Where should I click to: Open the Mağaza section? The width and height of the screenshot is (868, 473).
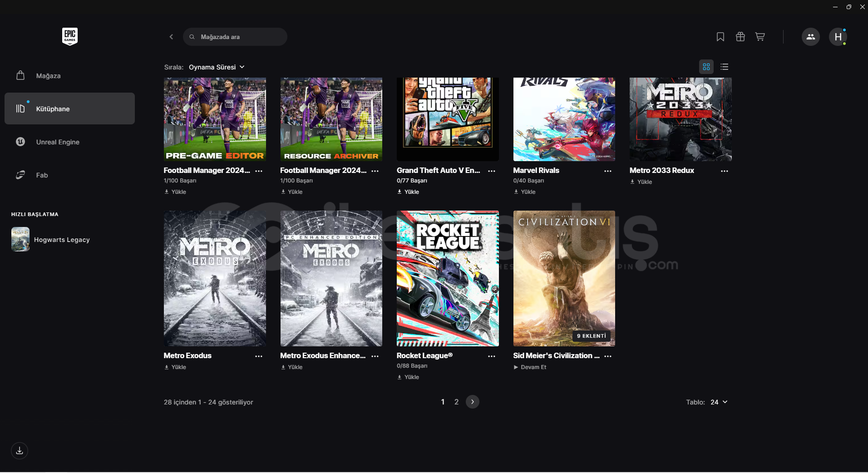[69, 76]
